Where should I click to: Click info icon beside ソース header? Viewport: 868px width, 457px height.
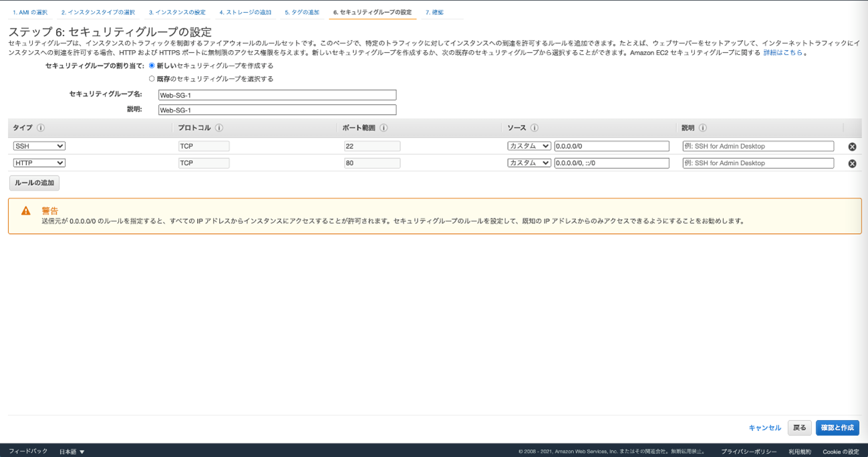pyautogui.click(x=534, y=128)
